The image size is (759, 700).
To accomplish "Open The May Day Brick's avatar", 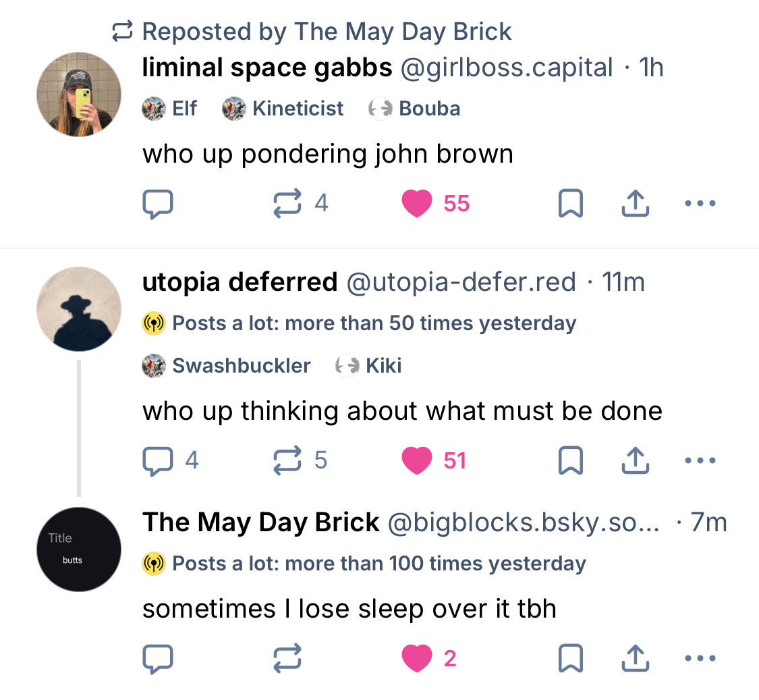I will (x=79, y=549).
